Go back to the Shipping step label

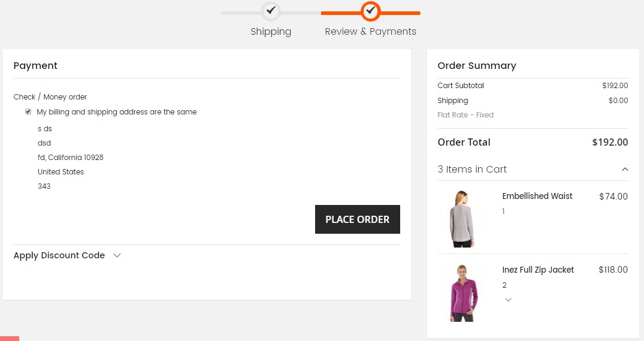coord(271,32)
